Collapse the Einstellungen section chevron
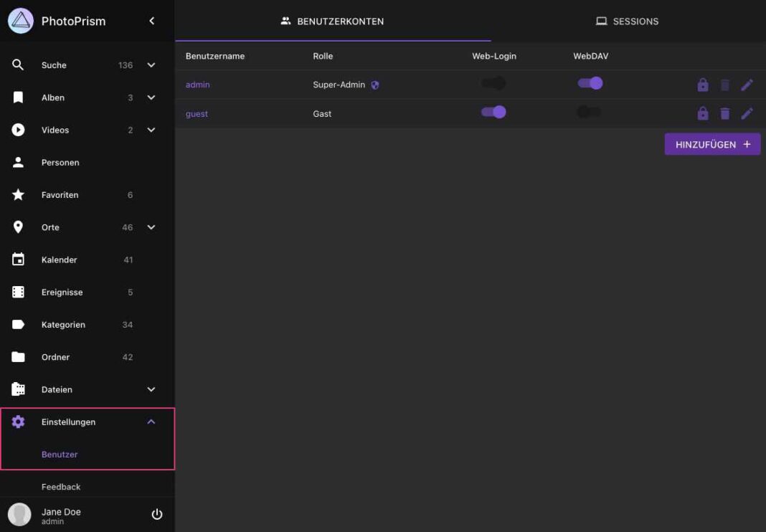766x532 pixels. point(151,422)
